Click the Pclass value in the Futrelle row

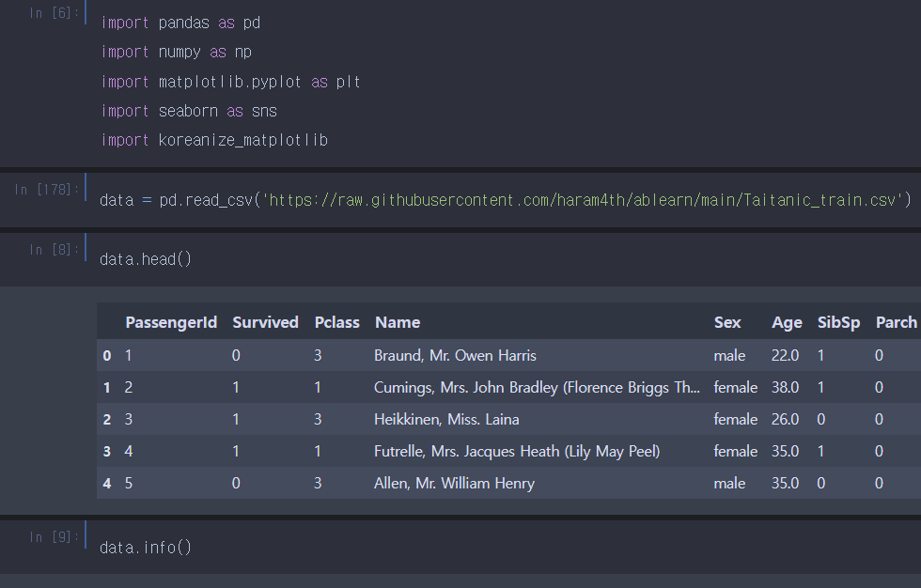[318, 451]
